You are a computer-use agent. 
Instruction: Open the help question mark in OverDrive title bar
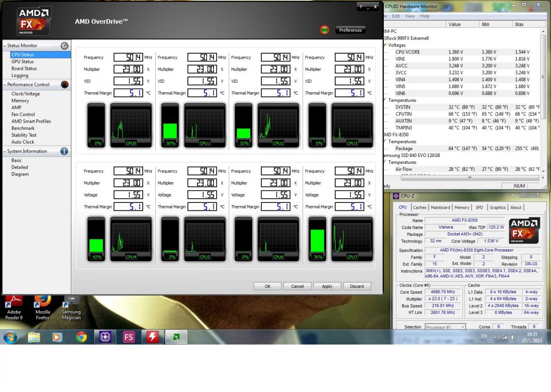pos(360,6)
